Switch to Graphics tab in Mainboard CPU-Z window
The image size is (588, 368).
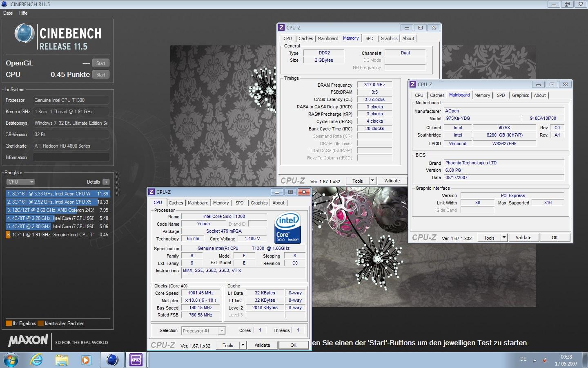pos(521,95)
